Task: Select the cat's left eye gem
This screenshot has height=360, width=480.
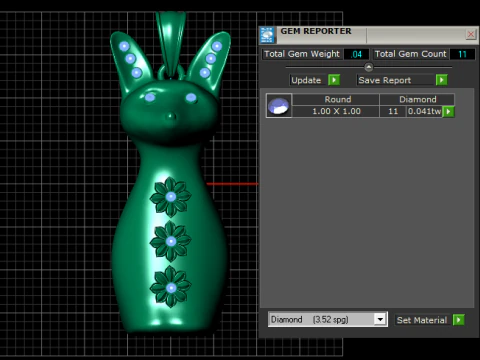Action: [150, 97]
